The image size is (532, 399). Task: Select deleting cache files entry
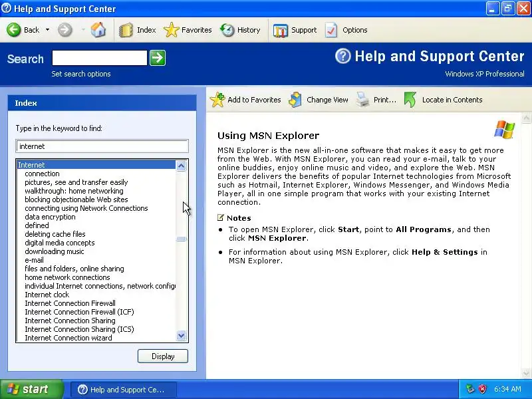55,234
